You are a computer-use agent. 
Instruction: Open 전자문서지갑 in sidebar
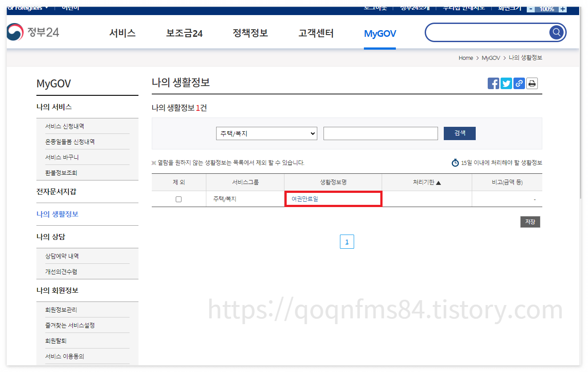[56, 192]
